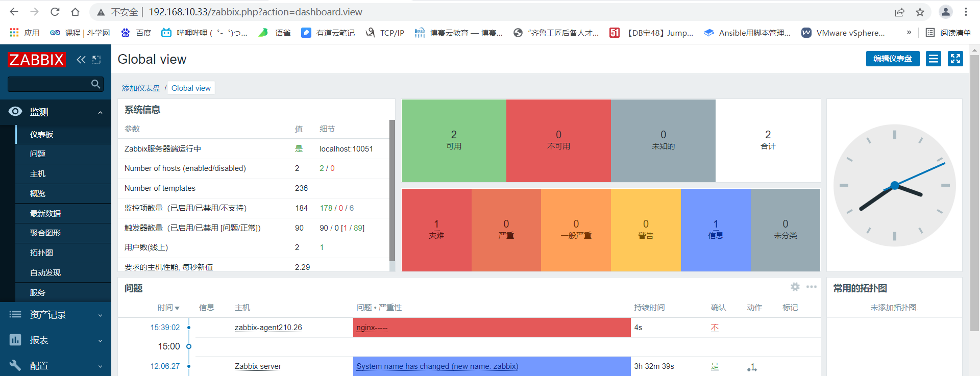Open the nginx problem link
980x376 pixels.
pos(372,328)
